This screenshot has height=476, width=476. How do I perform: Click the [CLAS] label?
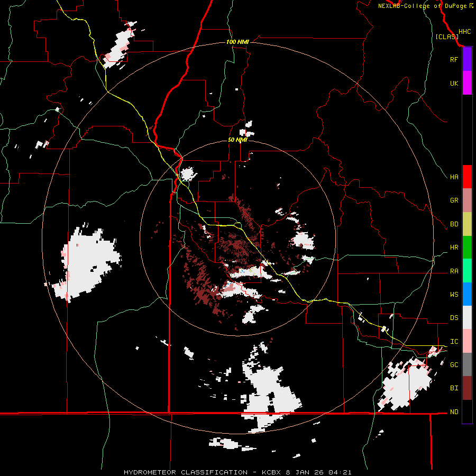click(447, 36)
